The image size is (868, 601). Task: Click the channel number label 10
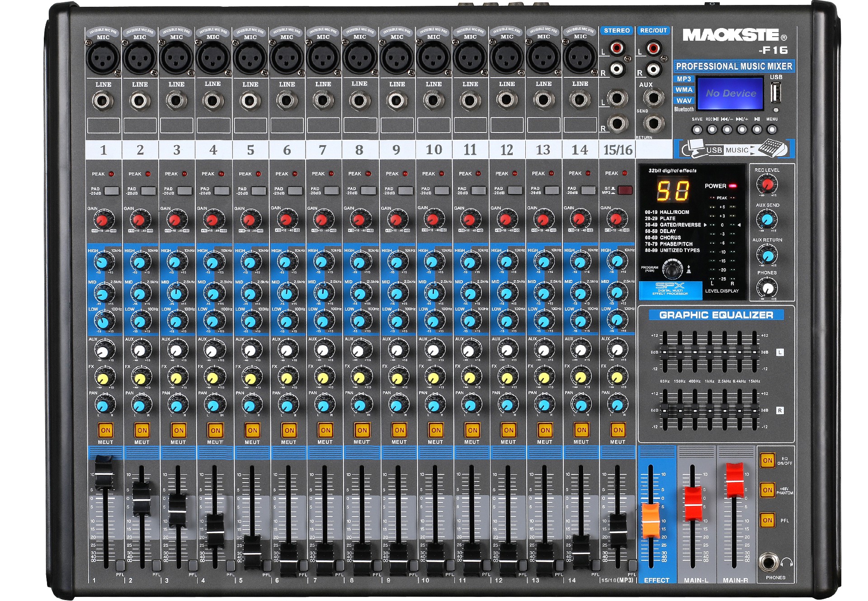tap(434, 149)
